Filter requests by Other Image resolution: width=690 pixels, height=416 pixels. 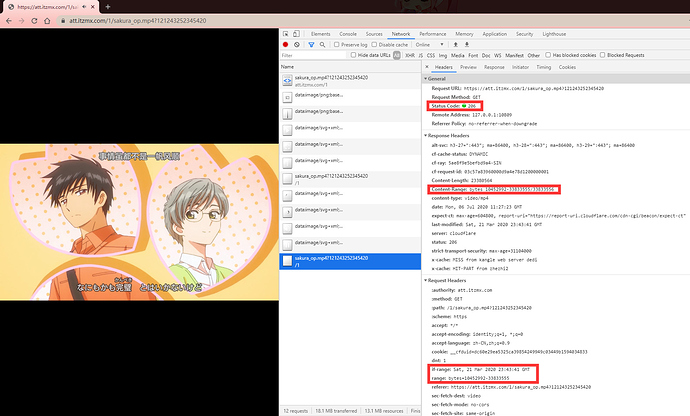(534, 55)
